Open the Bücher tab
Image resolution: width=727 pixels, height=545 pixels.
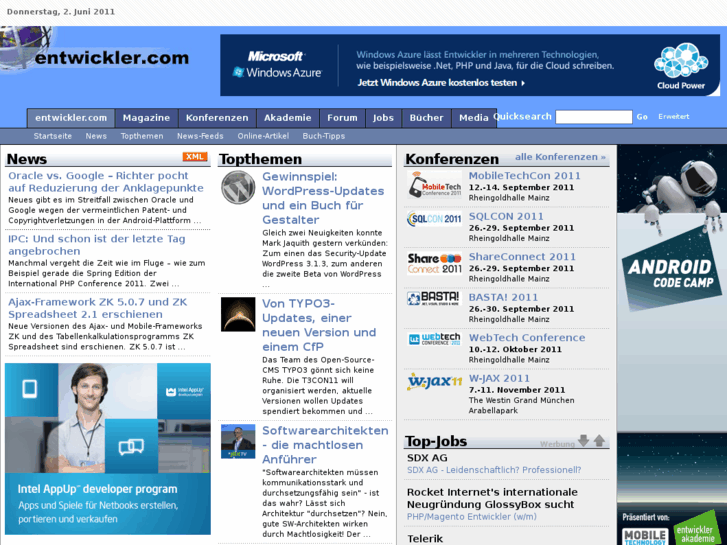(427, 118)
